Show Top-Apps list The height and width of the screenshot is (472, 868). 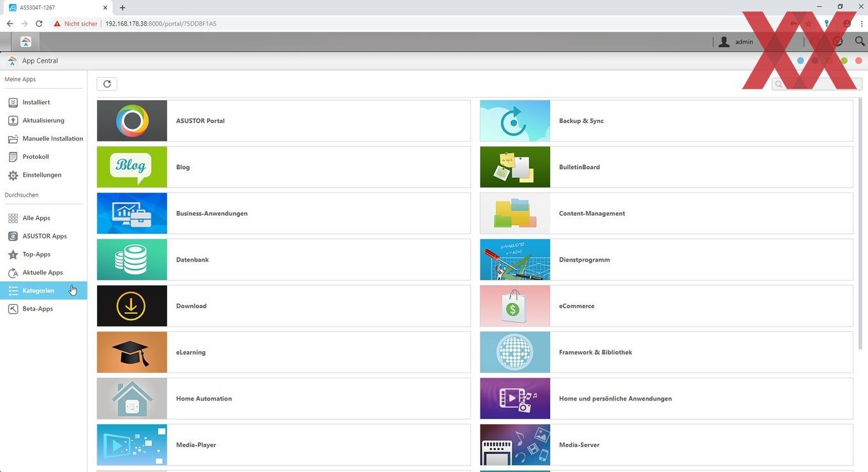click(x=43, y=254)
